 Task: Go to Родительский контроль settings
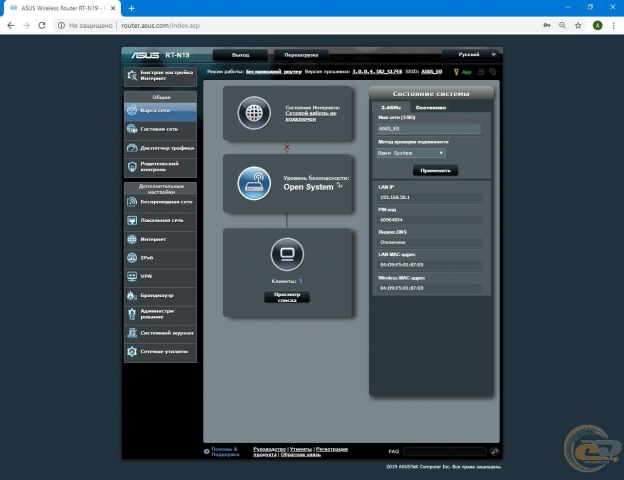pyautogui.click(x=160, y=167)
